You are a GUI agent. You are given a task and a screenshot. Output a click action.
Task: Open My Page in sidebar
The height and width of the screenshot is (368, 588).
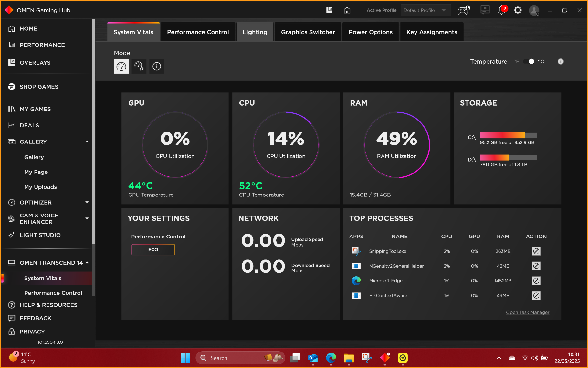point(36,172)
